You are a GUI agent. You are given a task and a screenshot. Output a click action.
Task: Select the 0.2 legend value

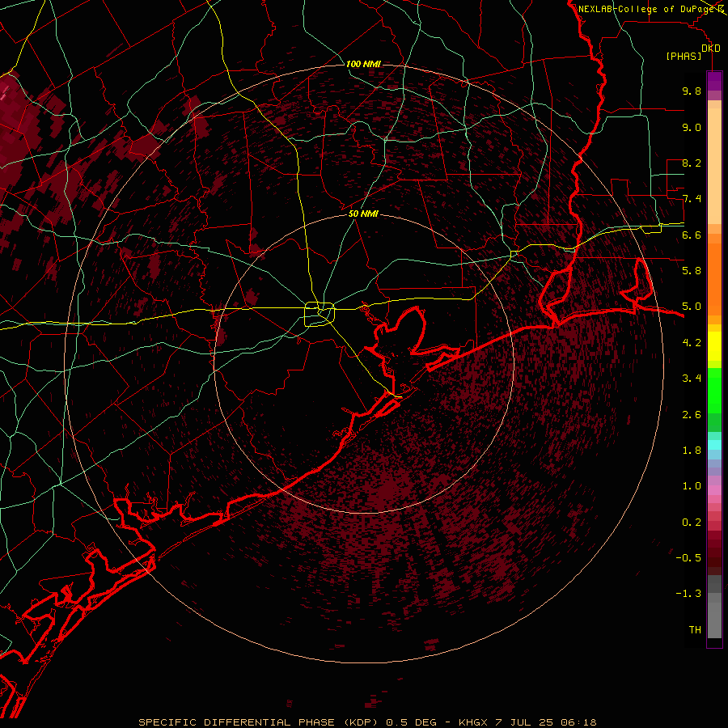(x=692, y=523)
